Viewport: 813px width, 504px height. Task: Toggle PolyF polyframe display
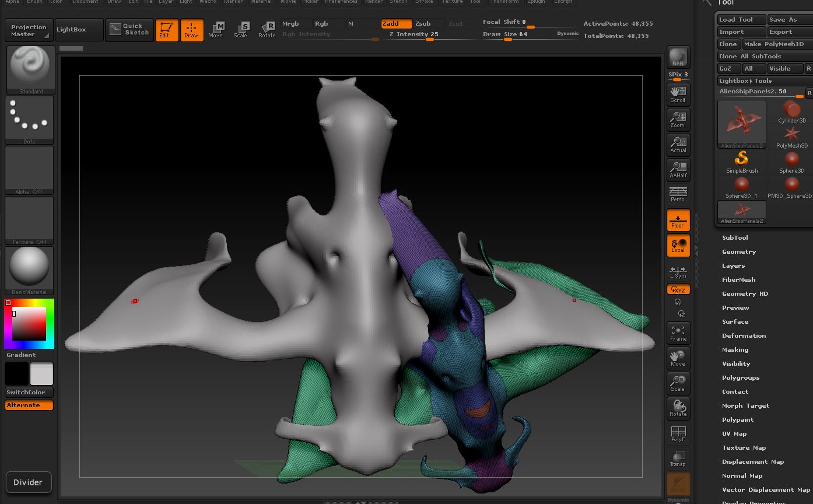[678, 433]
